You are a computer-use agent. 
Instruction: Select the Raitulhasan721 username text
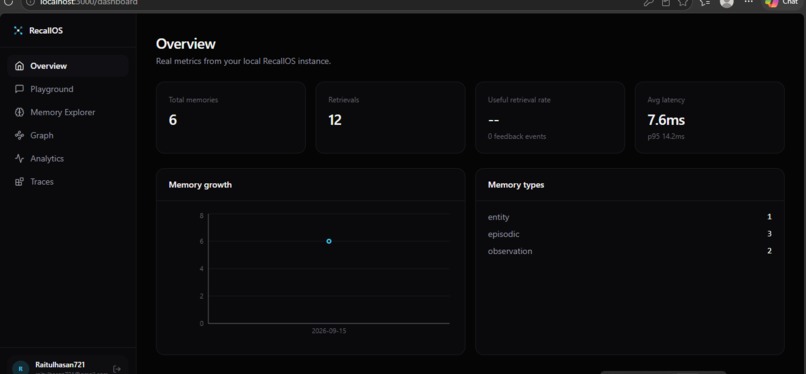(x=60, y=364)
